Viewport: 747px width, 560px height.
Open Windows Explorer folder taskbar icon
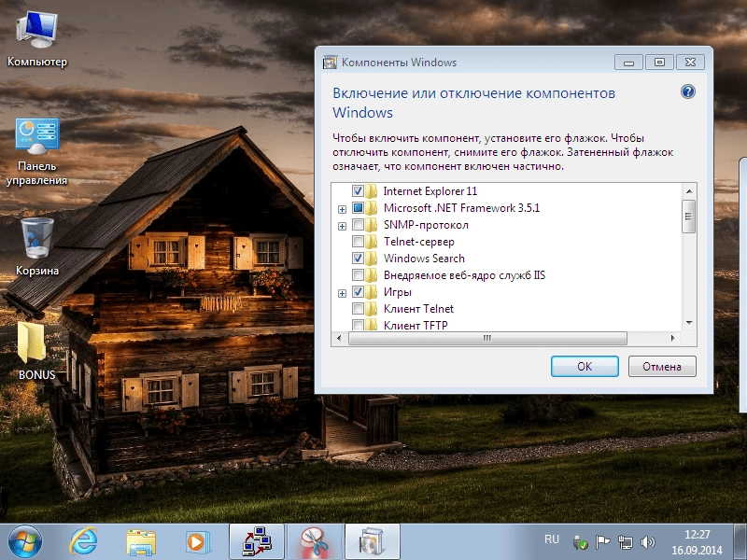click(x=141, y=542)
